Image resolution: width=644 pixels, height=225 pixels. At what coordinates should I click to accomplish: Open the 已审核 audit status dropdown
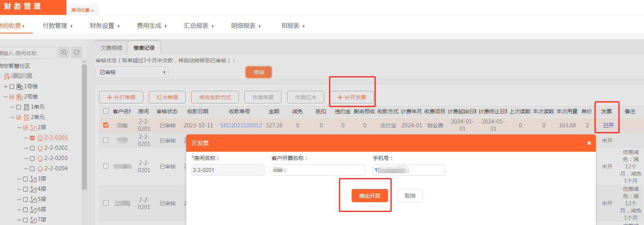tap(132, 72)
